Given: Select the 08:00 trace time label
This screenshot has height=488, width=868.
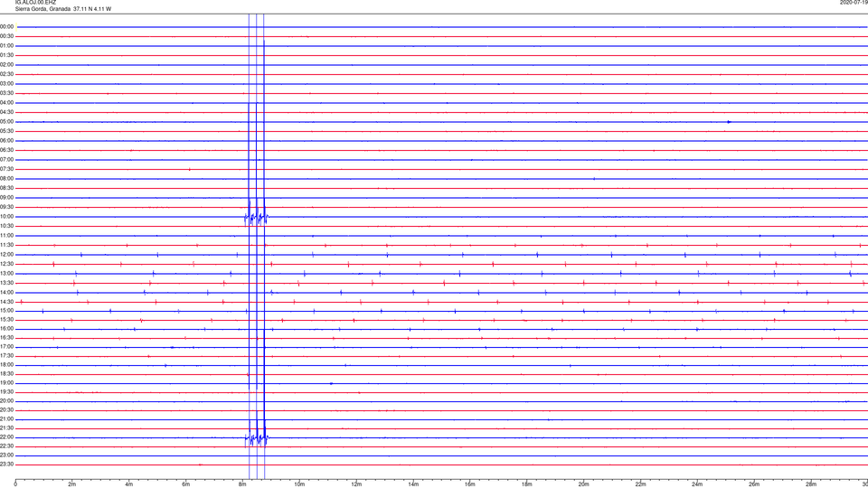Looking at the screenshot, I should pyautogui.click(x=6, y=178).
